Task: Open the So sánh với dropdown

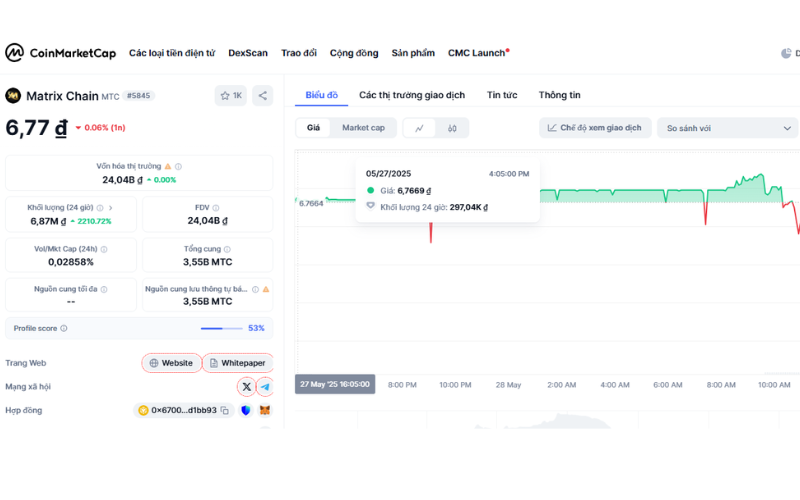Action: coord(729,128)
